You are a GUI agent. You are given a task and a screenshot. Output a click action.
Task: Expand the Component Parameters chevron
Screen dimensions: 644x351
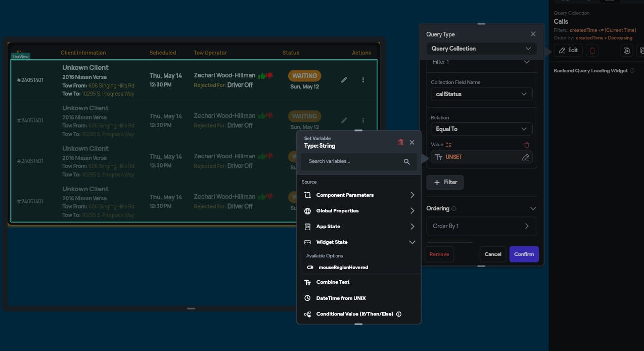pos(412,195)
